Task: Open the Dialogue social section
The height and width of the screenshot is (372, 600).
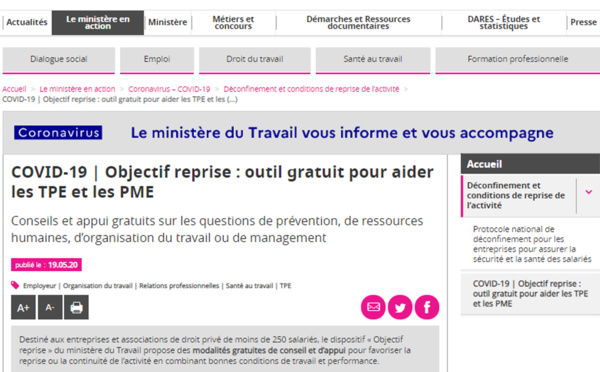Action: pos(59,60)
